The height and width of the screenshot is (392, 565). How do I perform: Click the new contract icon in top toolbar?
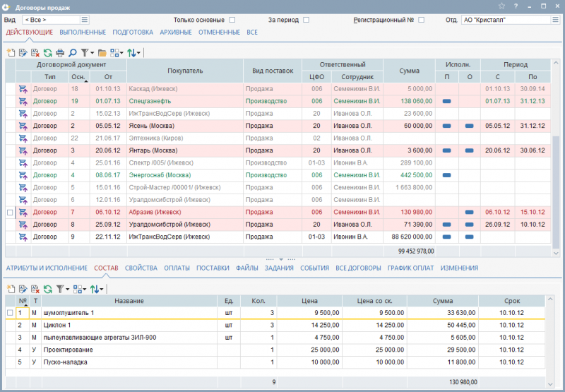pos(11,53)
